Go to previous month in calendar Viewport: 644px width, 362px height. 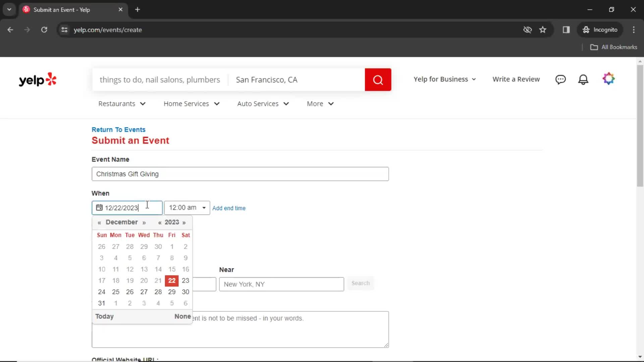point(99,223)
